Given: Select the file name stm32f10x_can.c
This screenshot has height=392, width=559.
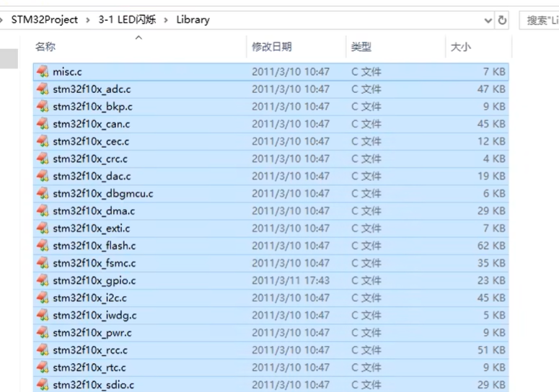Looking at the screenshot, I should 92,124.
